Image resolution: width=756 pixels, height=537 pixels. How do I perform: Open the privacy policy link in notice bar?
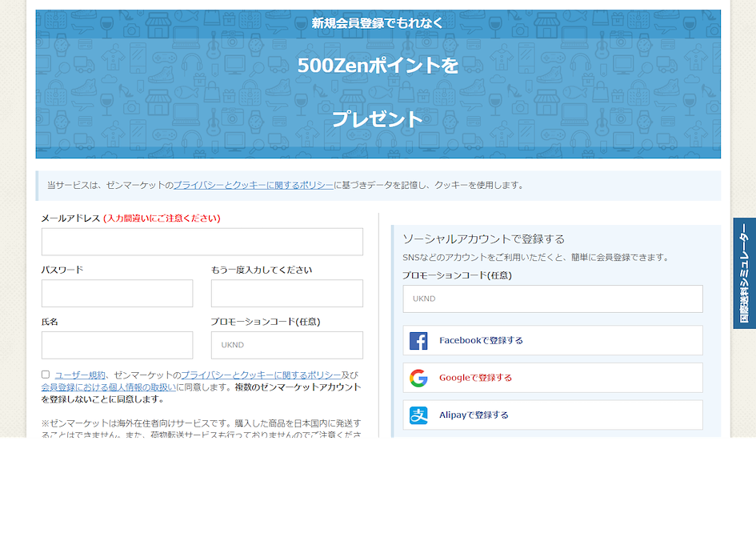253,186
